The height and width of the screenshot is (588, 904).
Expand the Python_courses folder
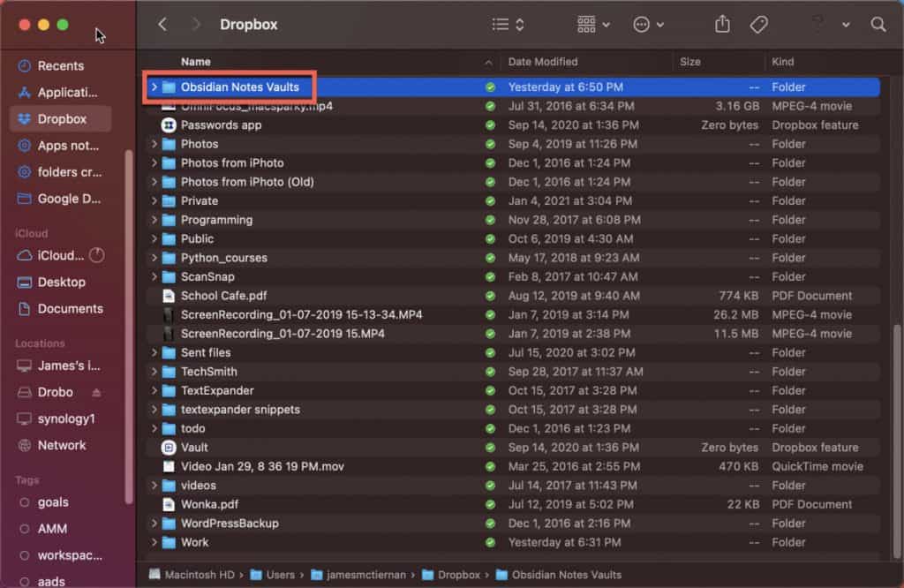154,258
